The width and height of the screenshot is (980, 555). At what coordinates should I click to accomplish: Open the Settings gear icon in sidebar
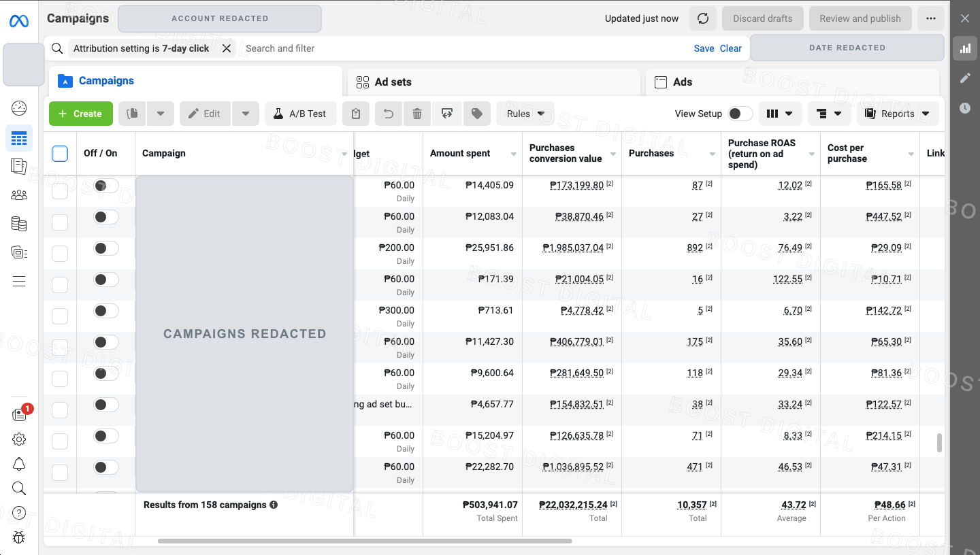tap(19, 439)
